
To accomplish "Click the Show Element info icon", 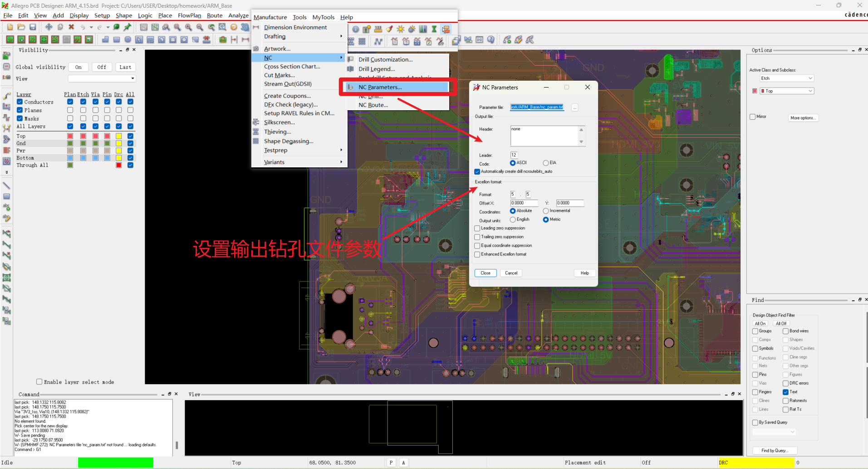I will [356, 29].
